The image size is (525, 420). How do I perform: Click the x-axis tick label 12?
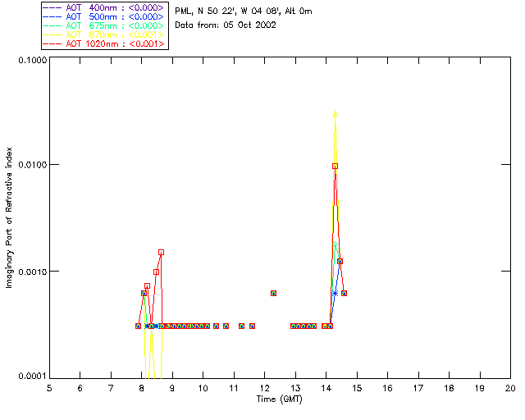(264, 388)
